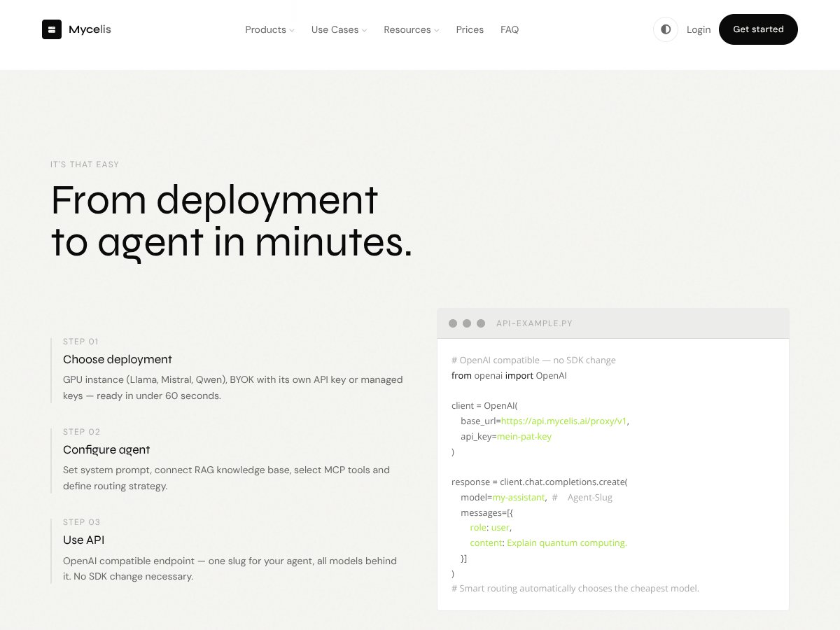Expand the Products dropdown menu
The width and height of the screenshot is (840, 630).
(x=269, y=29)
